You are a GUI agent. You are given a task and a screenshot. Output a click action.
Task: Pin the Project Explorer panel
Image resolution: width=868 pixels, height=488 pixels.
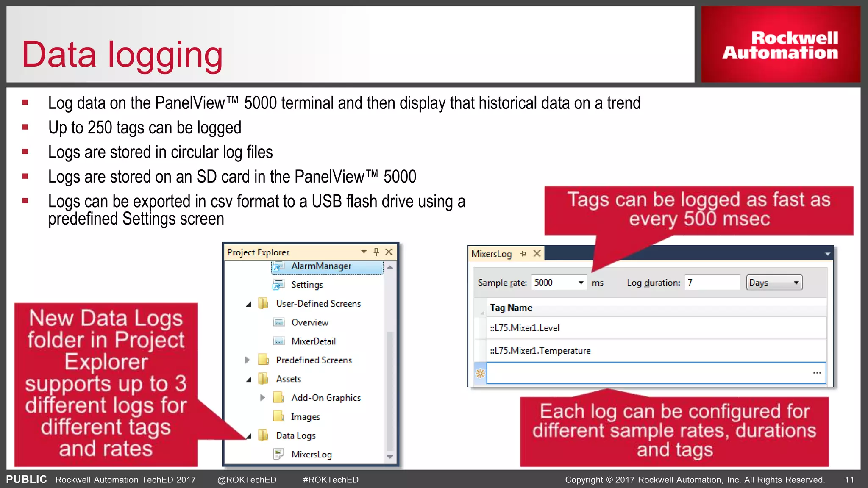click(376, 252)
